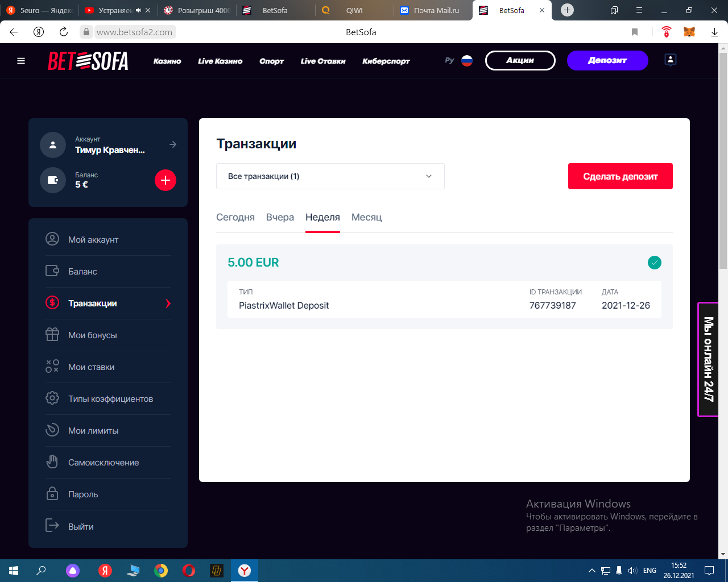
Task: Click the wallet balance icon
Action: tap(53, 180)
